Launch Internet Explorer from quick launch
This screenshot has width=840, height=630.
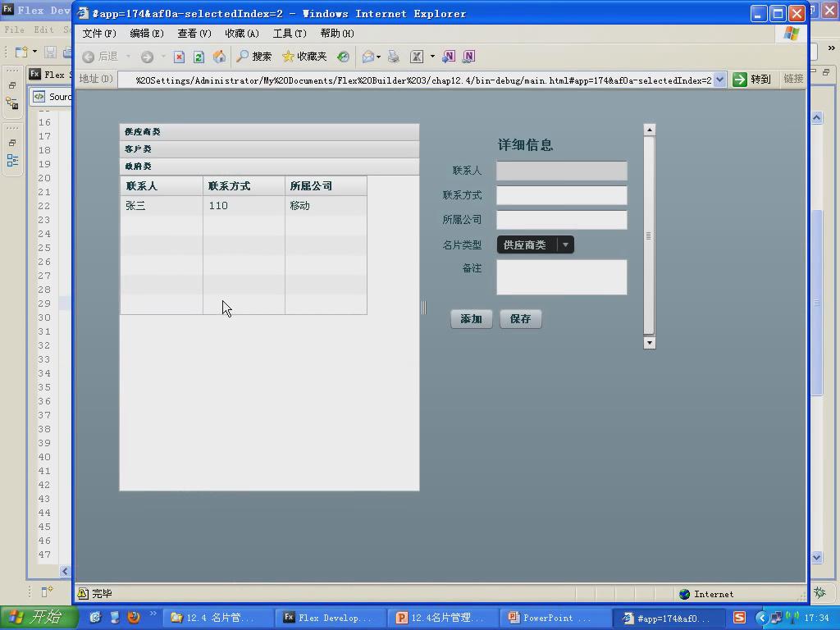coord(95,617)
